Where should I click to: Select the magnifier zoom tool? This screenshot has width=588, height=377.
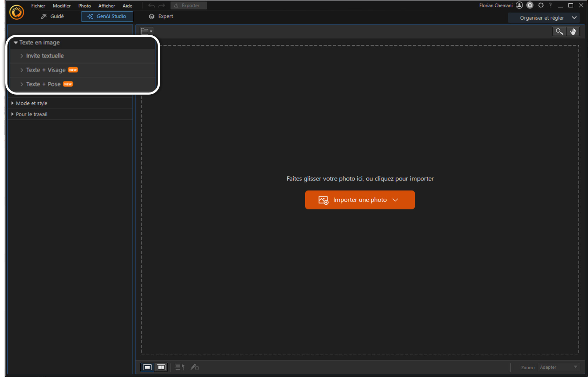click(x=559, y=32)
